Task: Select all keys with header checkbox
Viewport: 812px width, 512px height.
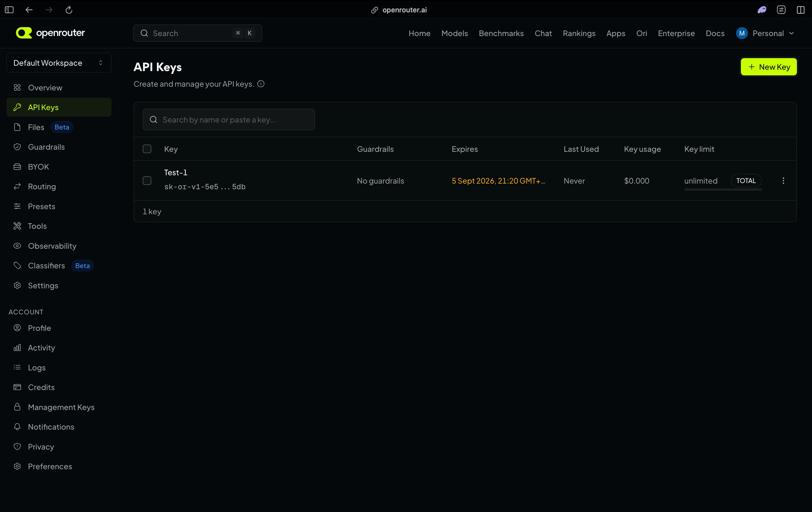Action: tap(147, 149)
